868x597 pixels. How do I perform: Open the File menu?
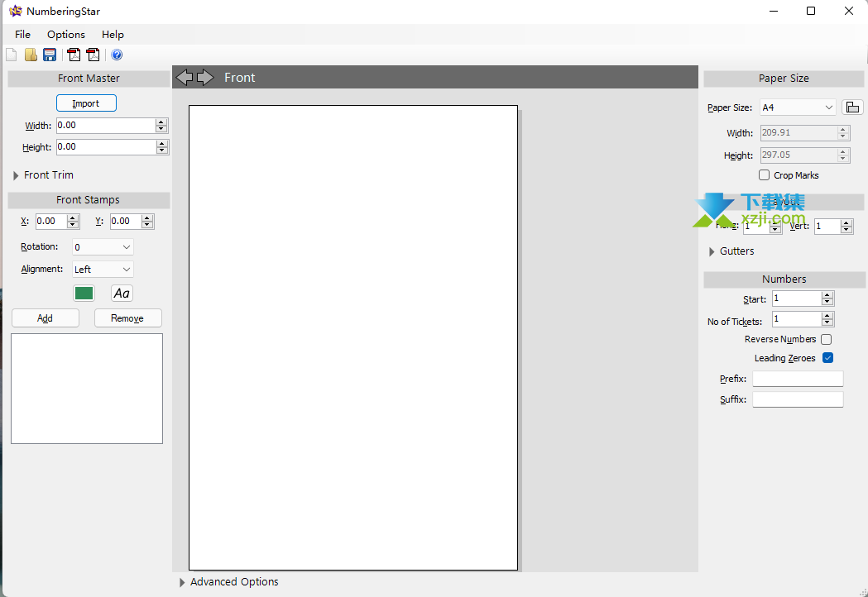(x=22, y=35)
